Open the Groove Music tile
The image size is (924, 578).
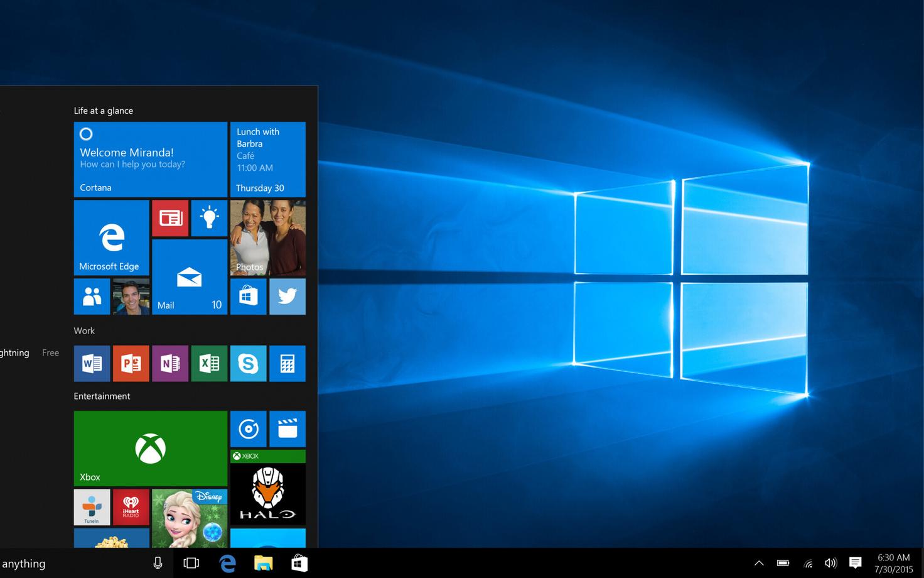[x=248, y=429]
